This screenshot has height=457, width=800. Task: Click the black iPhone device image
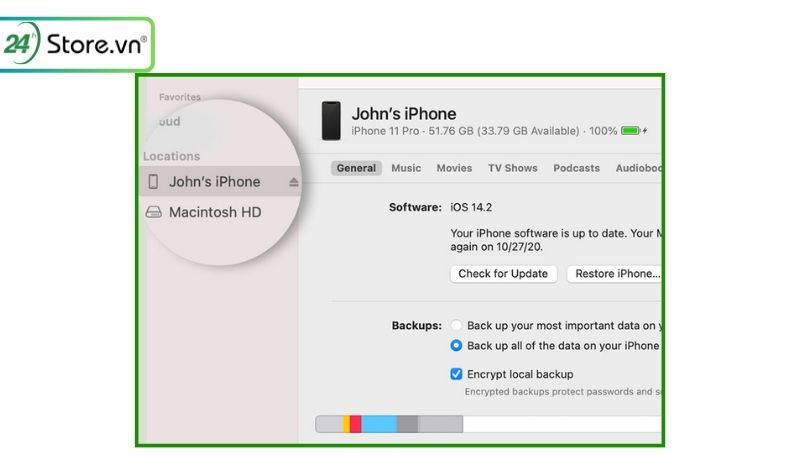(x=331, y=121)
